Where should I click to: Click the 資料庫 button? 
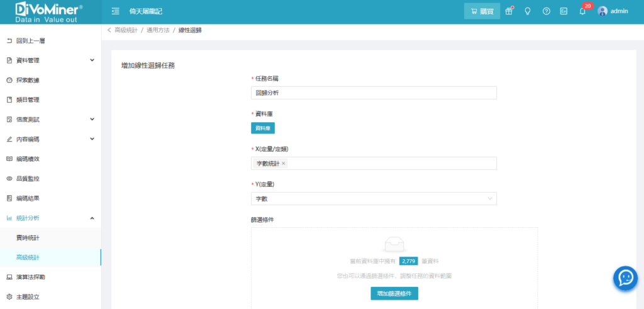point(263,128)
